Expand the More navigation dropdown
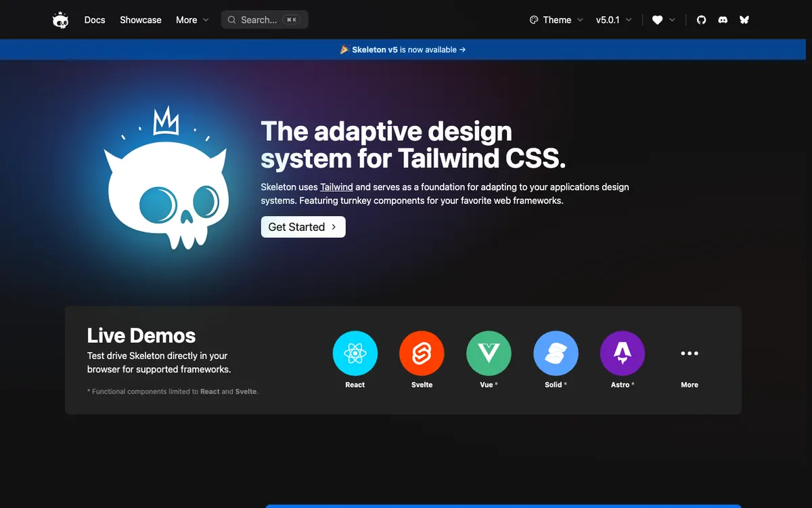The width and height of the screenshot is (812, 508). (x=192, y=20)
